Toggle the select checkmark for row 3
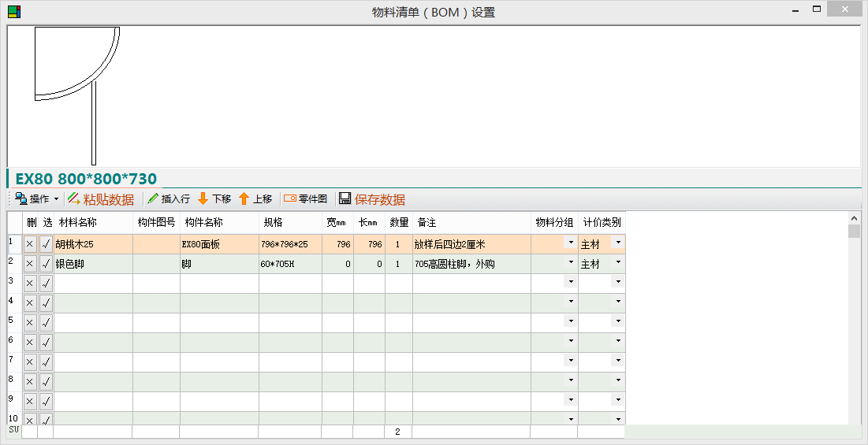Screen dimensions: 868x445 [x=46, y=284]
